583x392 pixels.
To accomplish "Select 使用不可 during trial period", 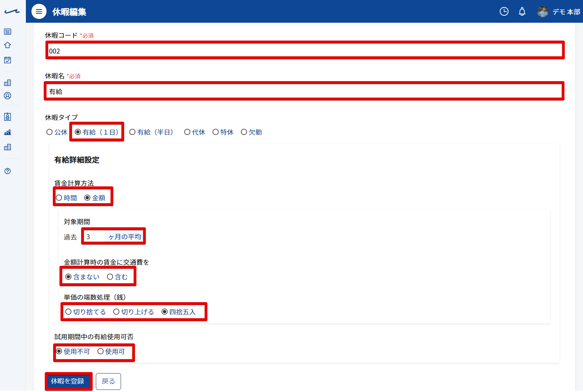I will [x=73, y=351].
